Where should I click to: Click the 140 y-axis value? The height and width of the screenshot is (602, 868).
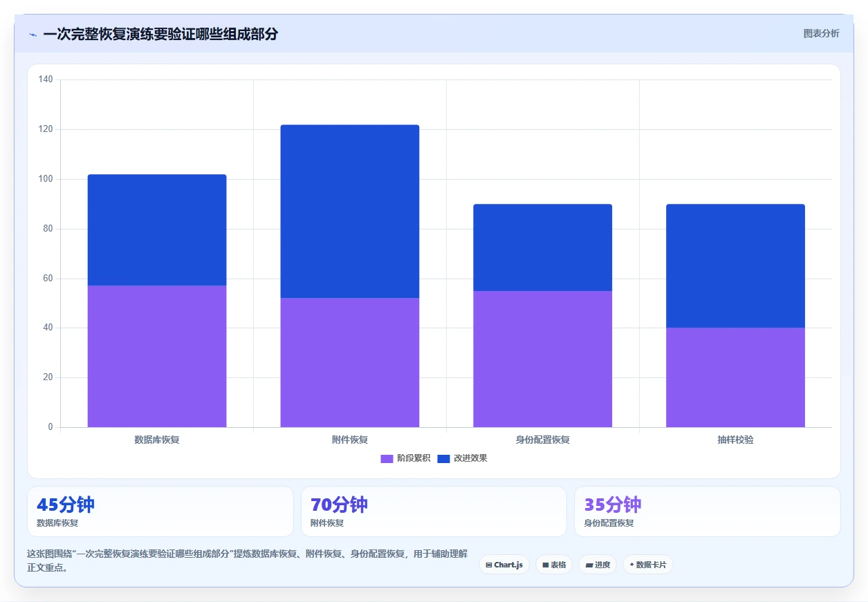click(46, 79)
